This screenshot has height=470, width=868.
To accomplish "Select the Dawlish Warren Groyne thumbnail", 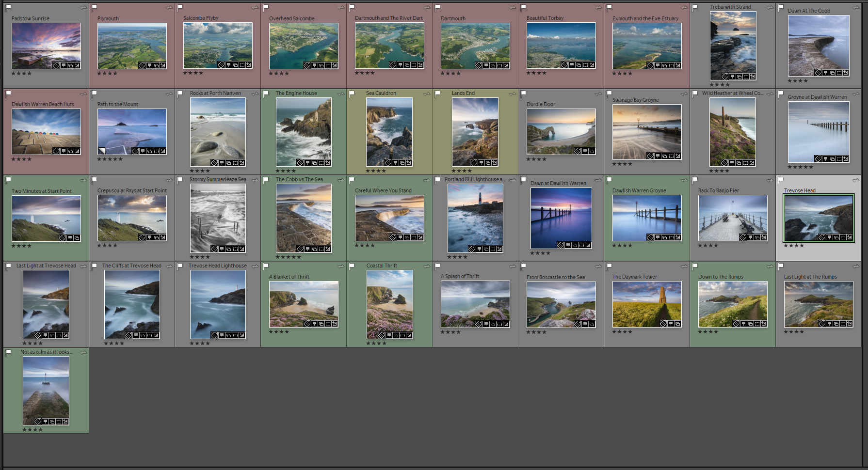I will [x=647, y=218].
